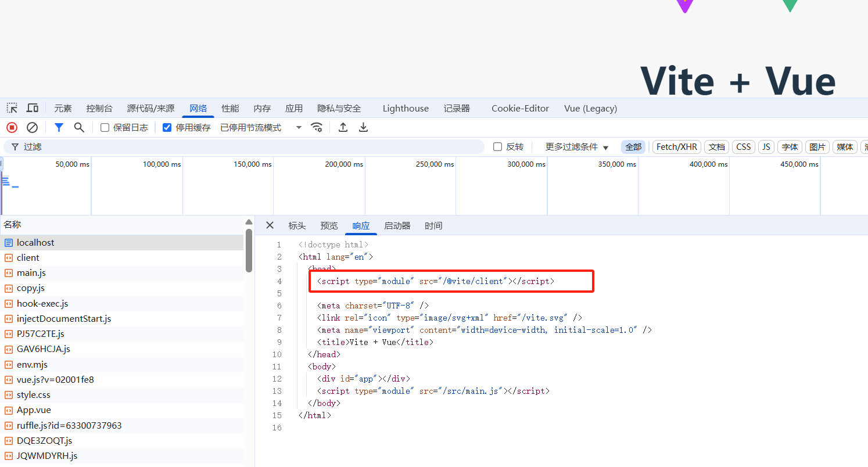Toggle the device toolbar icon
This screenshot has width=868, height=467.
(x=33, y=108)
